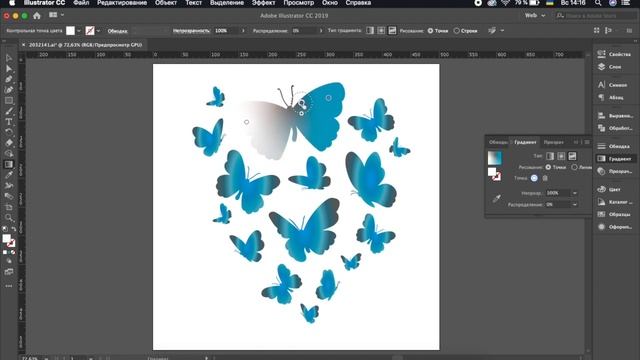Open the Обводка (Stroke) dock panel
This screenshot has width=640, height=360.
pyautogui.click(x=613, y=146)
